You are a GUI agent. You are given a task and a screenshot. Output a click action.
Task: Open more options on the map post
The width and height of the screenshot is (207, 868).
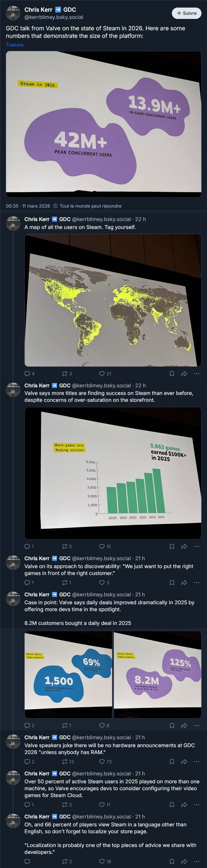(x=197, y=374)
